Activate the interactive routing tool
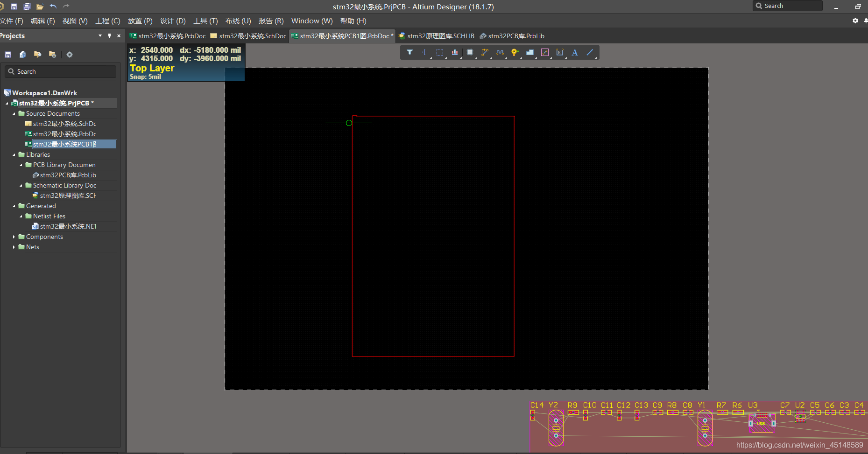 [485, 52]
